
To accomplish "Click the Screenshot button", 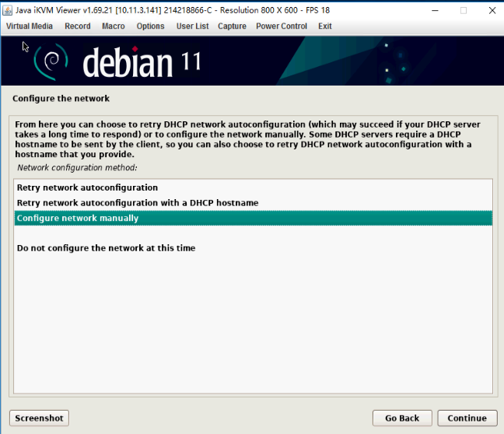I will pos(39,418).
